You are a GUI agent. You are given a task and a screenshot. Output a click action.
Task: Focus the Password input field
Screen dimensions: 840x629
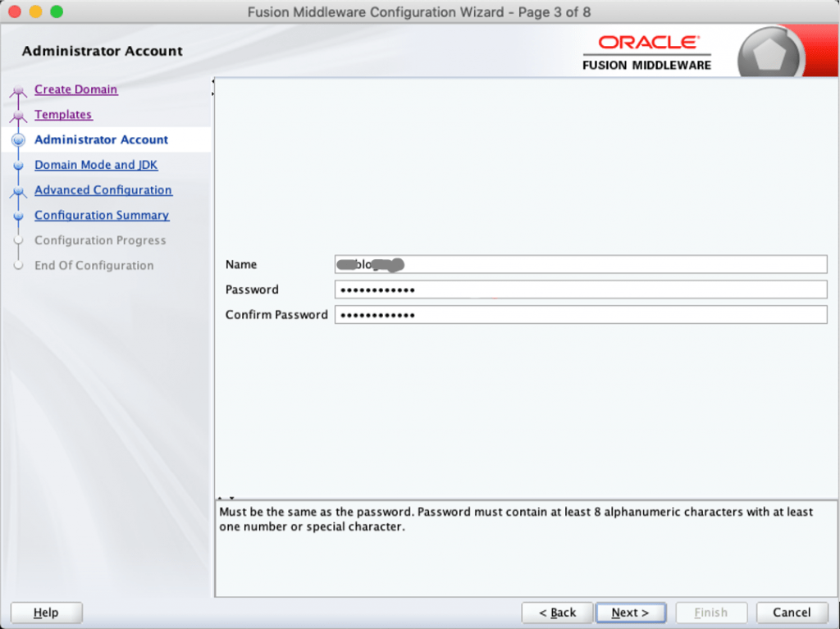(x=581, y=289)
